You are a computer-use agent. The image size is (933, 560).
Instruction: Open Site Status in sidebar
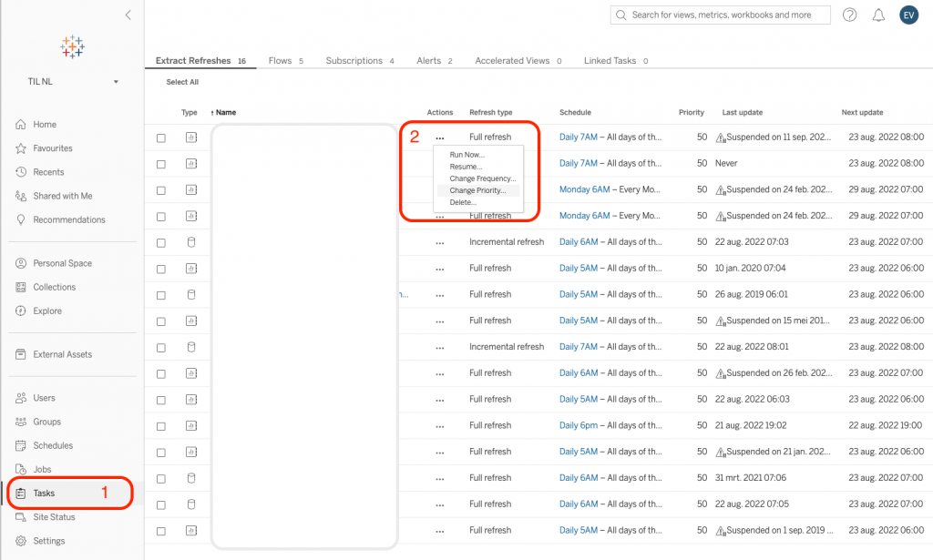pyautogui.click(x=54, y=517)
